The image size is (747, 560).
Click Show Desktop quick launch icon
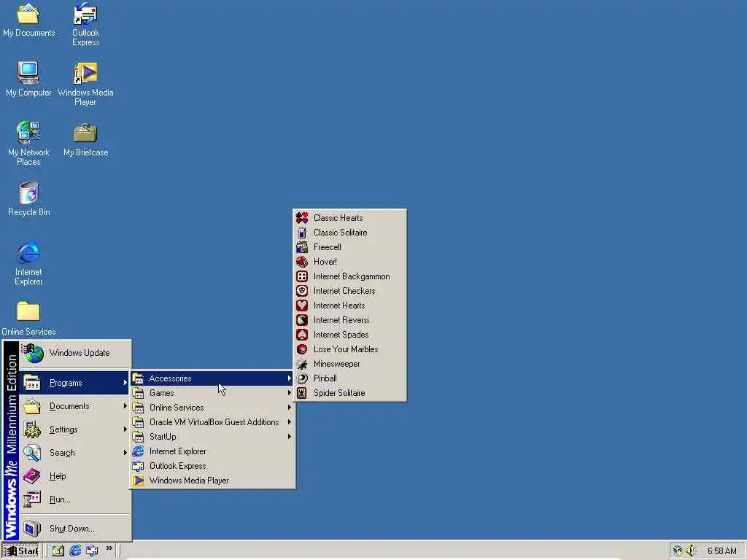click(58, 551)
